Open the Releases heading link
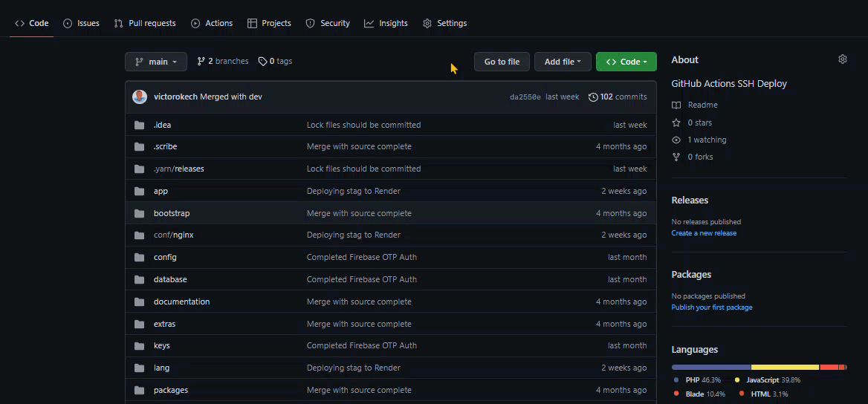Viewport: 868px width, 404px height. click(x=690, y=201)
